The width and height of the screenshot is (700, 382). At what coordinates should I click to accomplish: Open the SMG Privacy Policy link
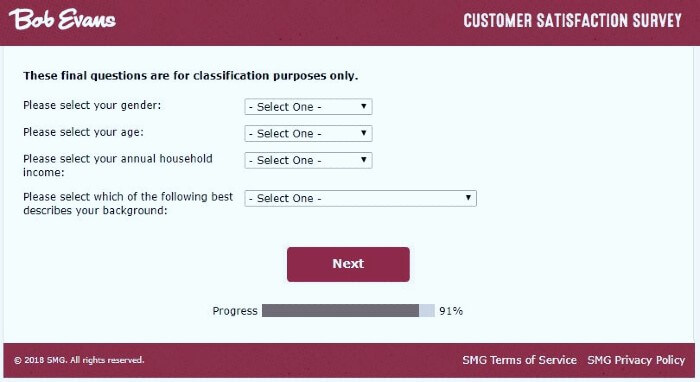[636, 360]
